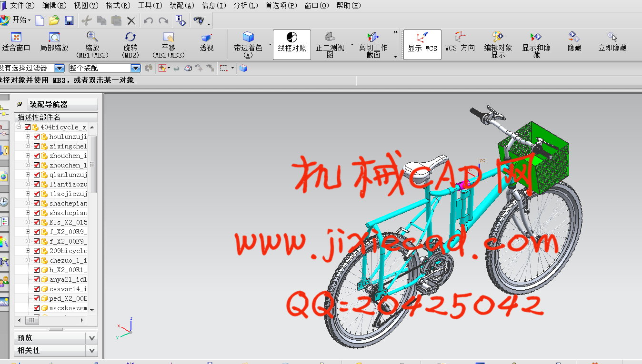Uncheck the houlunzuji component checkbox
This screenshot has width=642, height=364.
pos(37,137)
